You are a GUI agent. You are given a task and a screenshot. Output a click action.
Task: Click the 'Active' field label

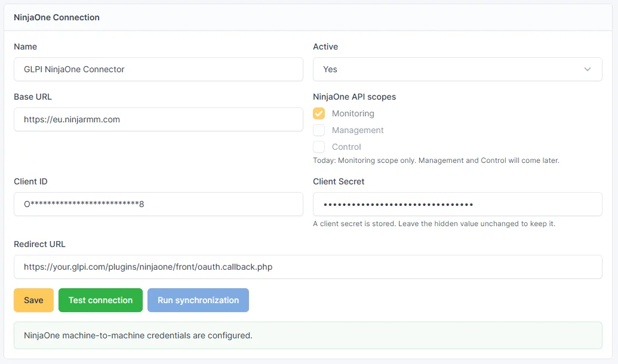click(x=325, y=47)
